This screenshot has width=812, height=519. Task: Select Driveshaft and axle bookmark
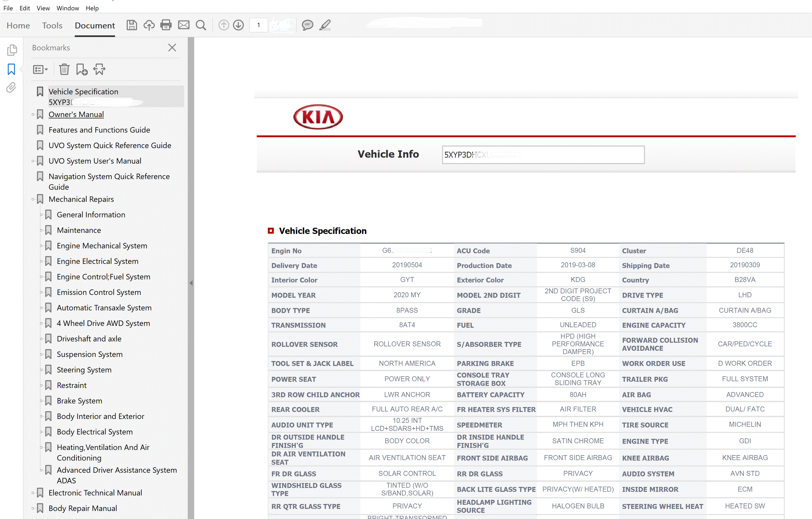tap(89, 339)
